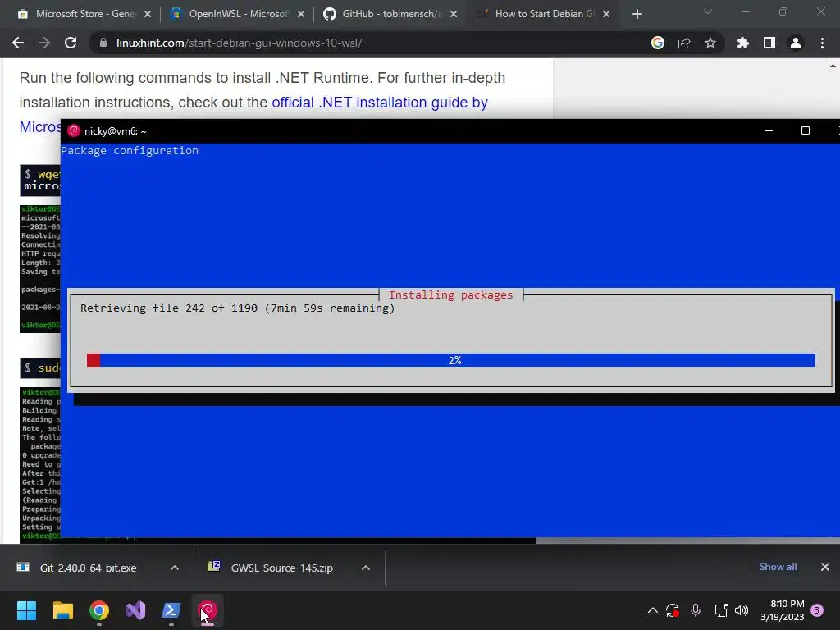Screen dimensions: 840x630
Task: Switch to the OpenInWSL tab
Action: click(x=237, y=14)
